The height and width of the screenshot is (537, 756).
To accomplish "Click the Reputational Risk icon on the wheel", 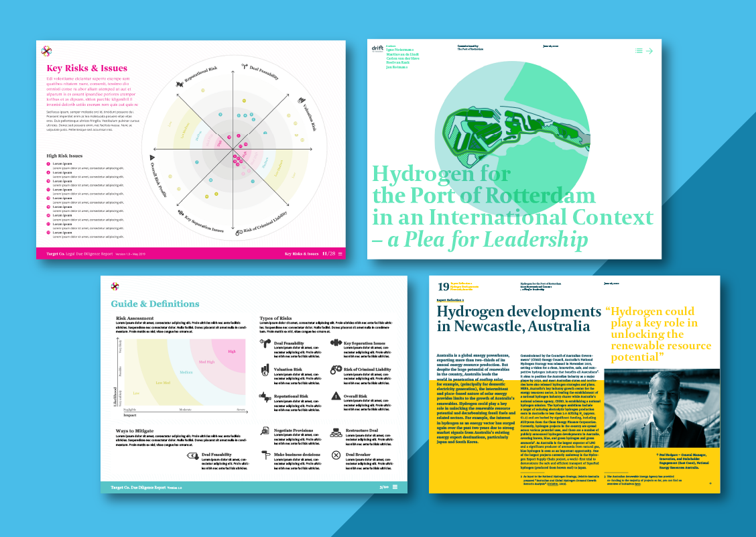I will point(180,84).
